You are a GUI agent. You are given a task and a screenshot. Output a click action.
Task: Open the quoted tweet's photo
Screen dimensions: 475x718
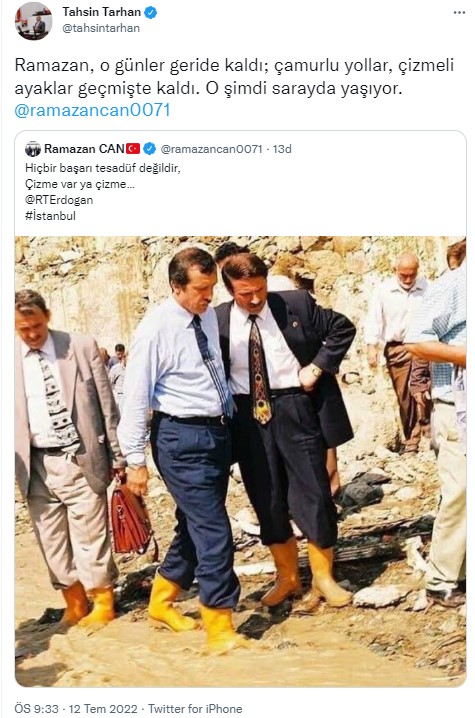240,461
